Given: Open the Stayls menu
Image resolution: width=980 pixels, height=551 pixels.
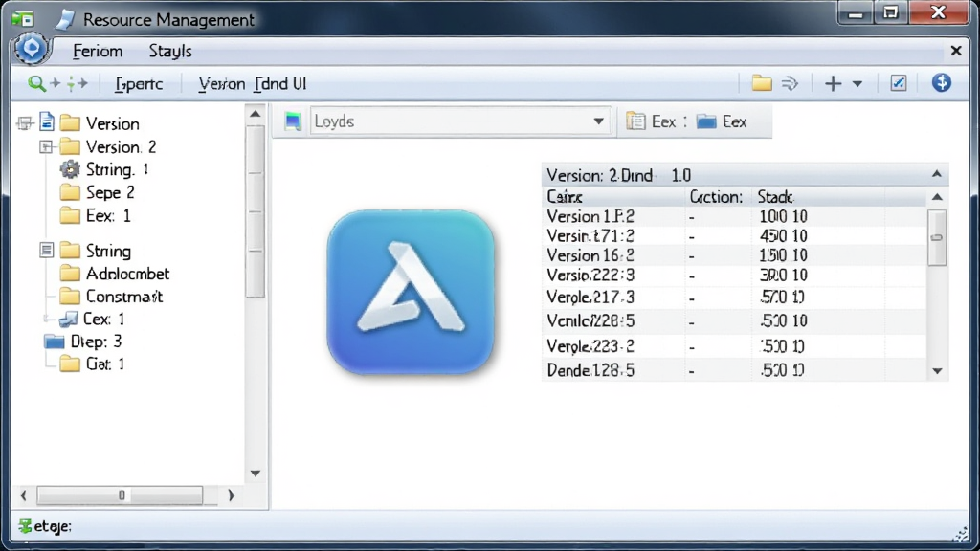Looking at the screenshot, I should click(x=170, y=52).
